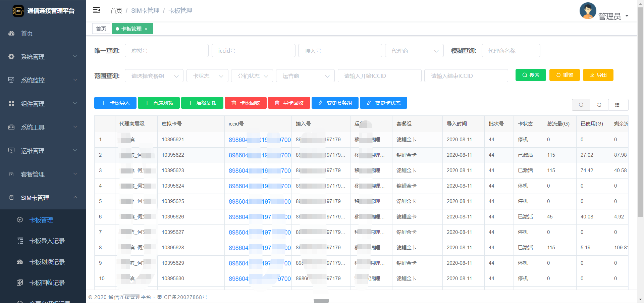The width and height of the screenshot is (644, 303).
Task: Click the 系统工具 toolbox icon
Action: pos(11,127)
